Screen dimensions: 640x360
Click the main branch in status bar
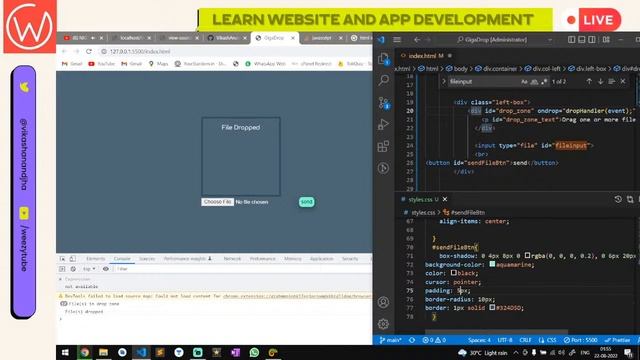[390, 340]
